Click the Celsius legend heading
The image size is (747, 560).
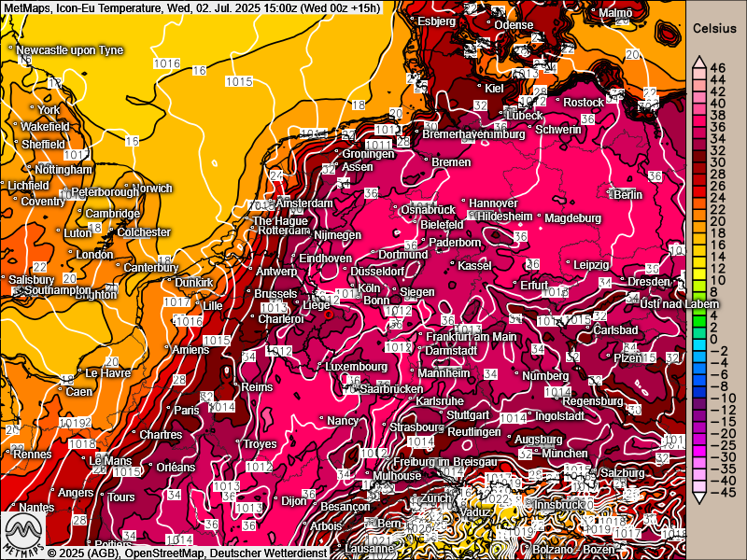pos(714,29)
